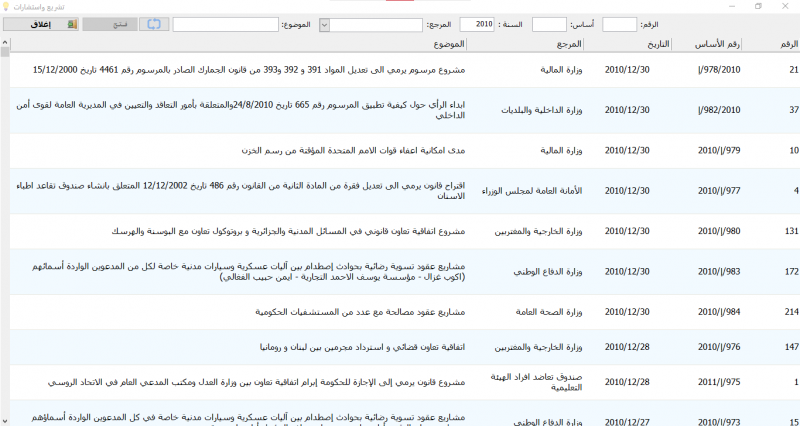The width and height of the screenshot is (800, 426).
Task: Select the row numbered 147
Action: click(405, 347)
